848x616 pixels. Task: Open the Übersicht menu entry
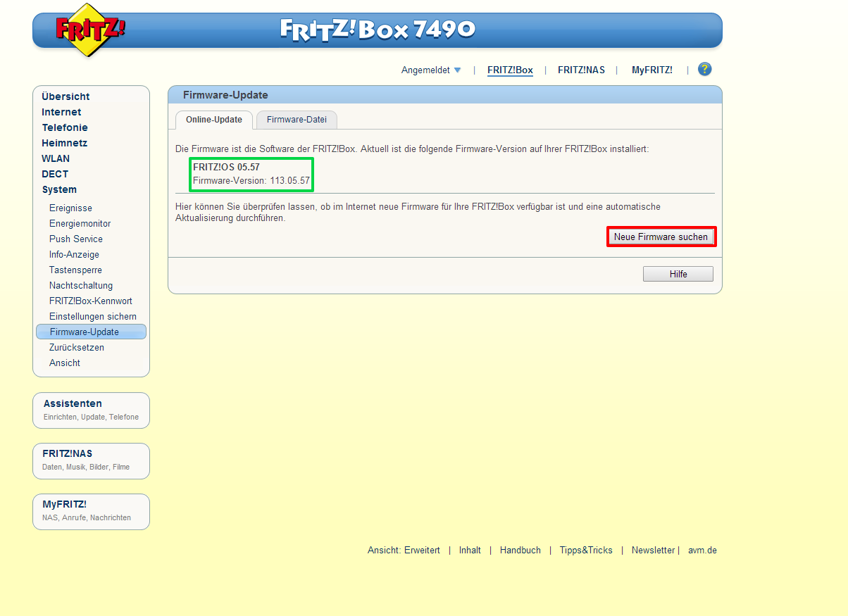[x=66, y=96]
